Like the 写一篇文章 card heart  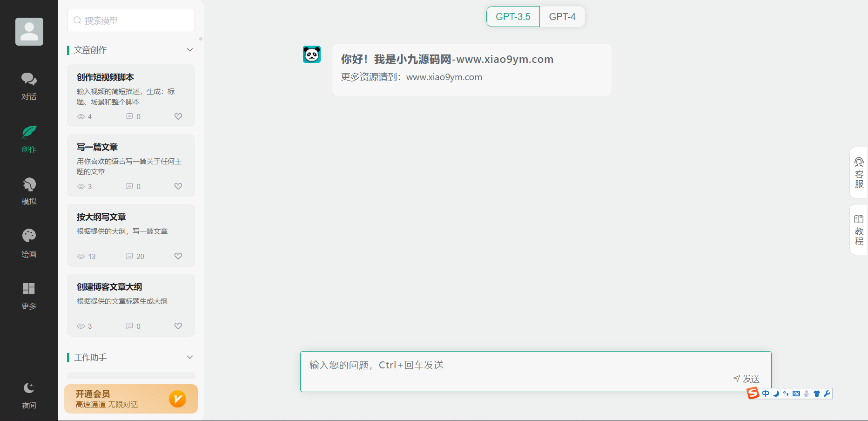[178, 186]
